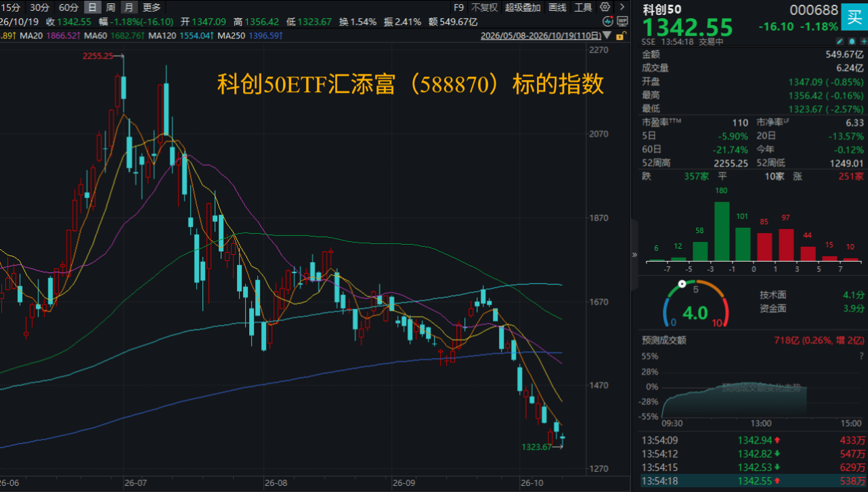The image size is (868, 492).
Task: Open the 更多 periods menu
Action: click(x=152, y=7)
